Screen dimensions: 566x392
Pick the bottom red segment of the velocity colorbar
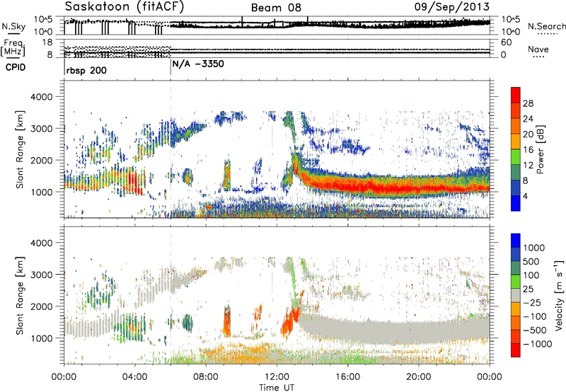(516, 350)
